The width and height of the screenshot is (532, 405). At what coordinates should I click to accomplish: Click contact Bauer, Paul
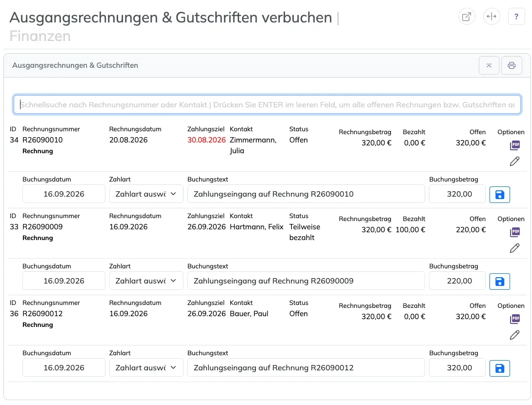tap(249, 313)
